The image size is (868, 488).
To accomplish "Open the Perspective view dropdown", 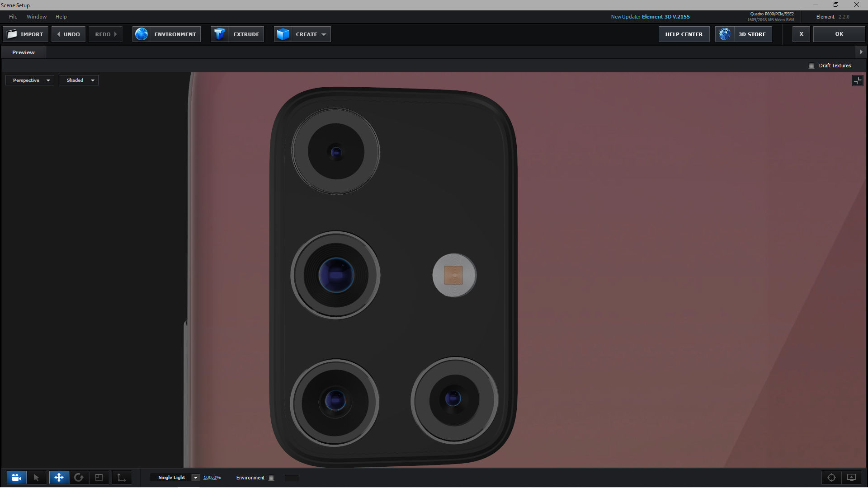I will click(30, 80).
